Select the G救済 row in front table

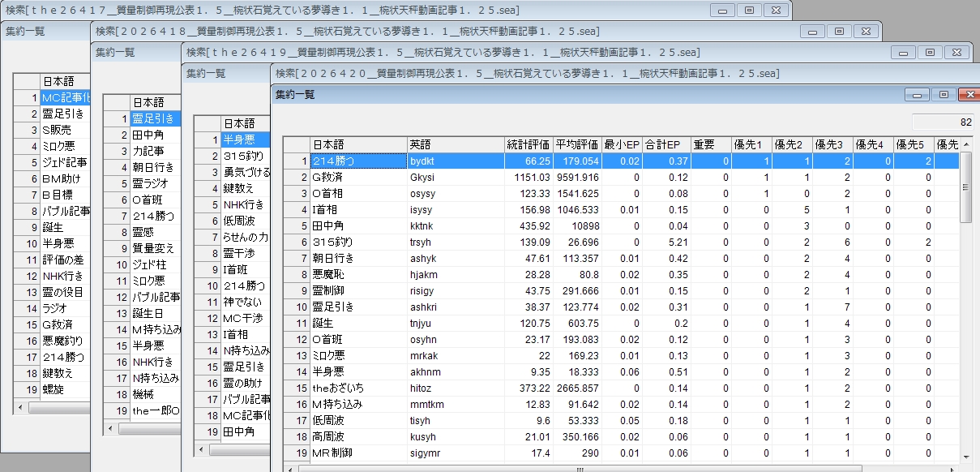click(357, 177)
